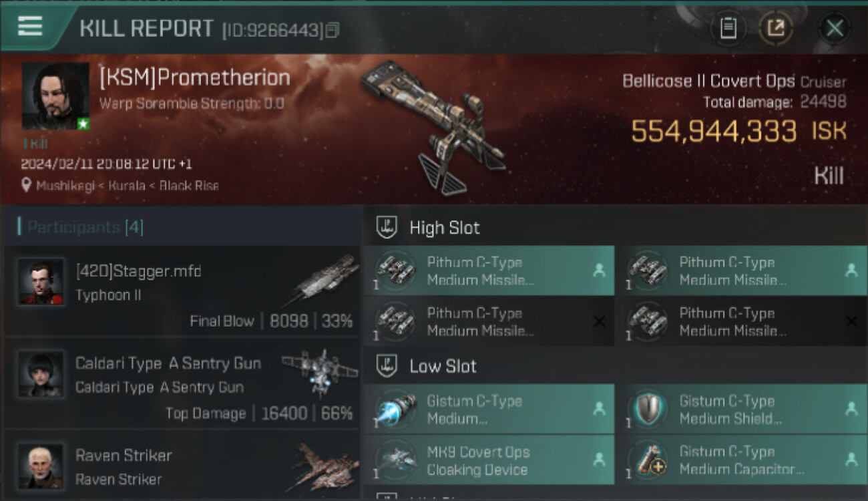Toggle dropped status on first Pithum missile launcher
This screenshot has height=501, width=868.
(598, 271)
